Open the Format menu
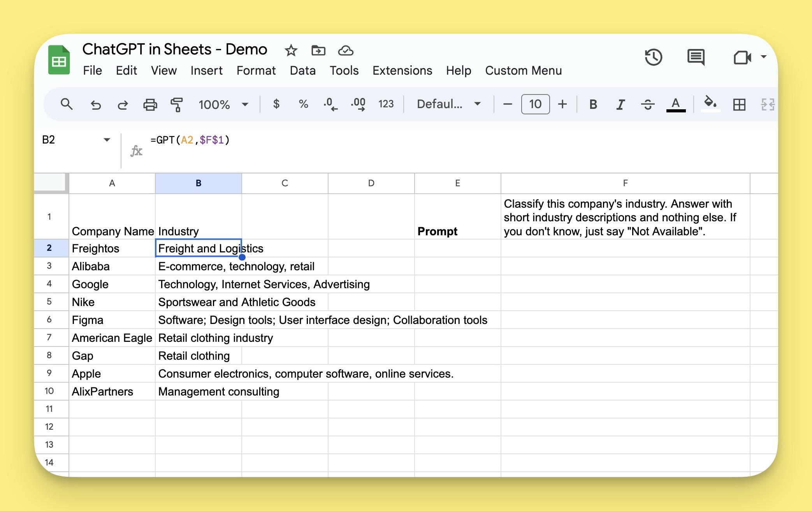 pyautogui.click(x=256, y=70)
